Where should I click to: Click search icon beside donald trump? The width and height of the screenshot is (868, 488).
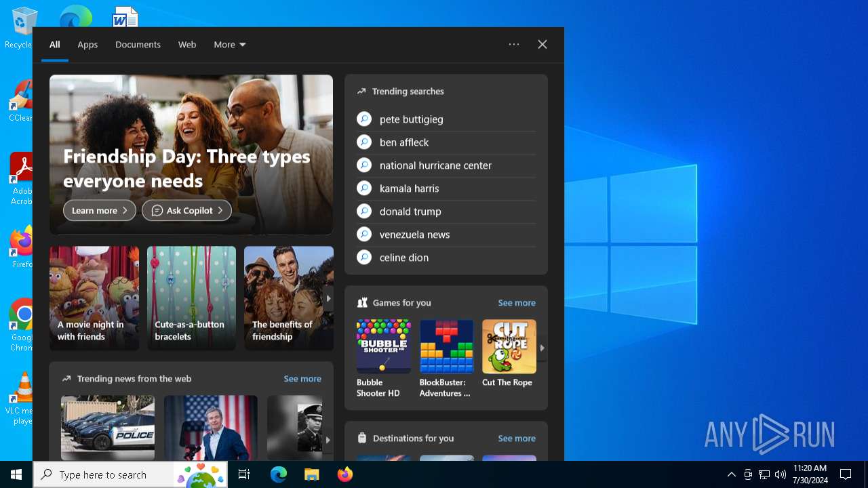pyautogui.click(x=364, y=211)
